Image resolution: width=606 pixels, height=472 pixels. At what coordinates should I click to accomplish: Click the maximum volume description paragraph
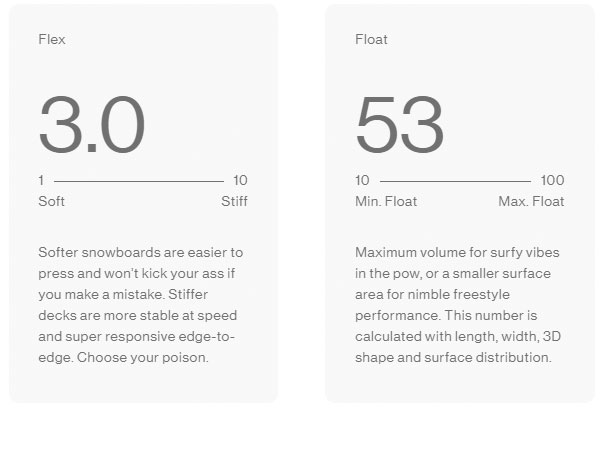pos(455,305)
